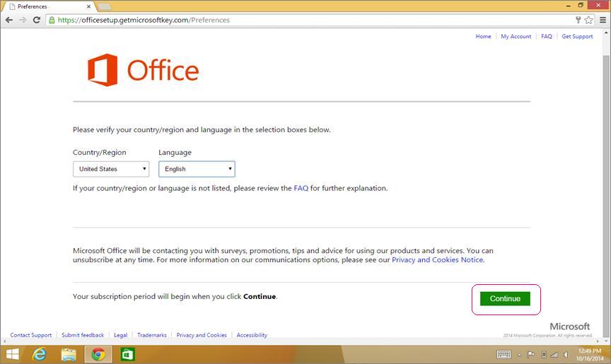Click the vertical scrollbar up arrow

[606, 33]
